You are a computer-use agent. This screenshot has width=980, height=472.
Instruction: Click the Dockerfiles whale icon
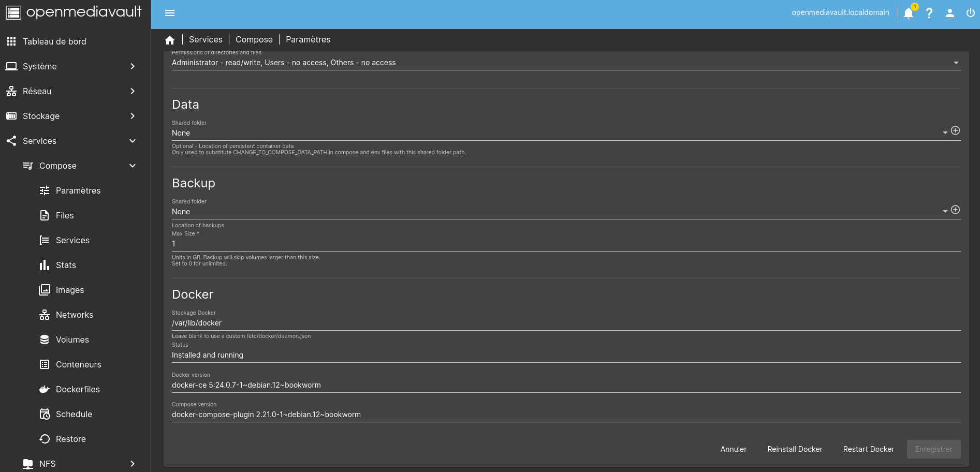click(x=45, y=389)
